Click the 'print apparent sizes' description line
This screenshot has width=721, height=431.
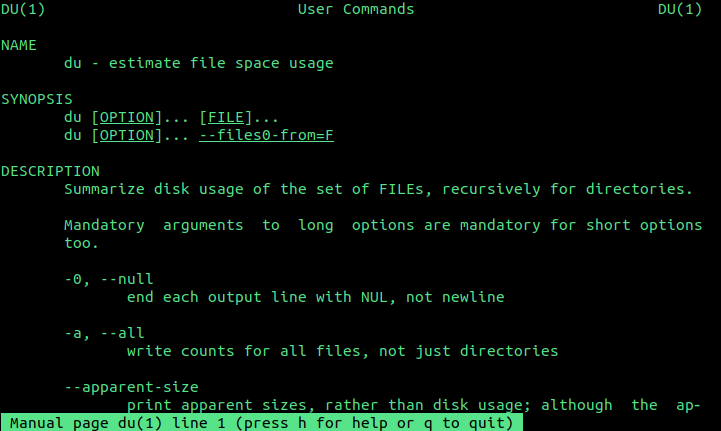(413, 405)
